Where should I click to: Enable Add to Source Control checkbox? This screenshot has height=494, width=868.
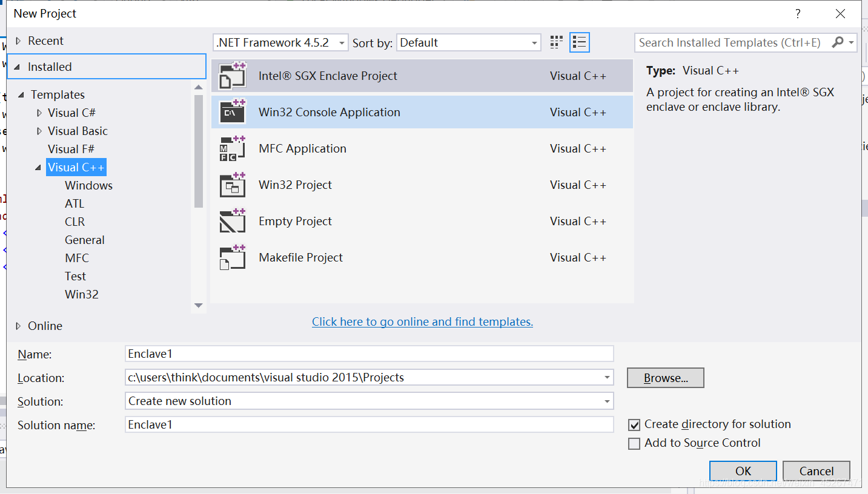(x=634, y=444)
